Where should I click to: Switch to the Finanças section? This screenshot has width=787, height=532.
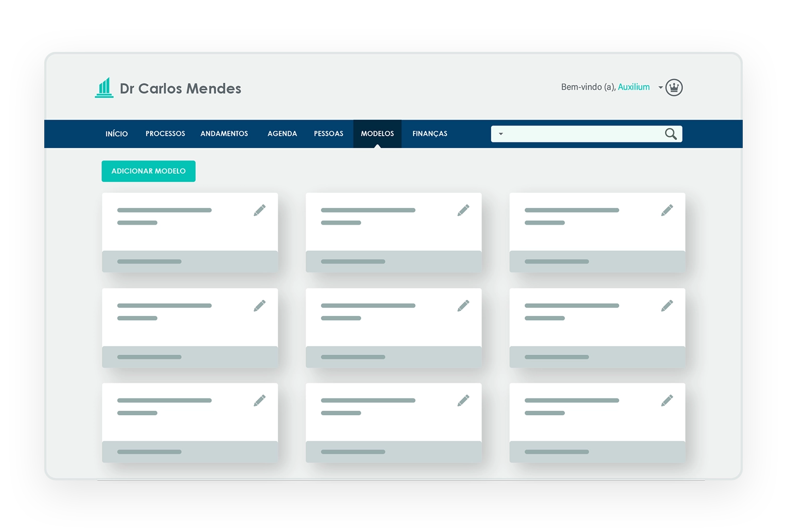430,134
